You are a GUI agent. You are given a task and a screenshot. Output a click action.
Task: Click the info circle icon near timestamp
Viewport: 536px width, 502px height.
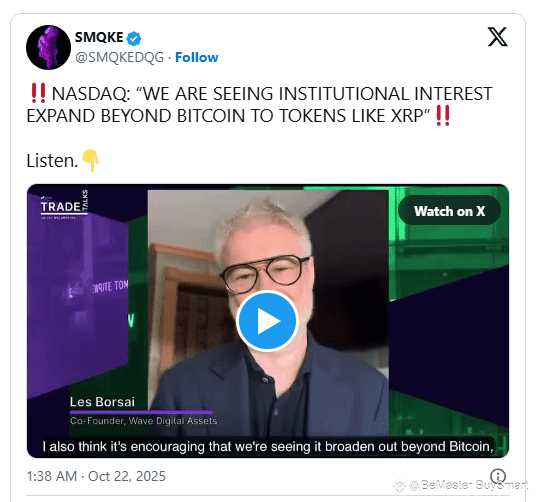[498, 476]
